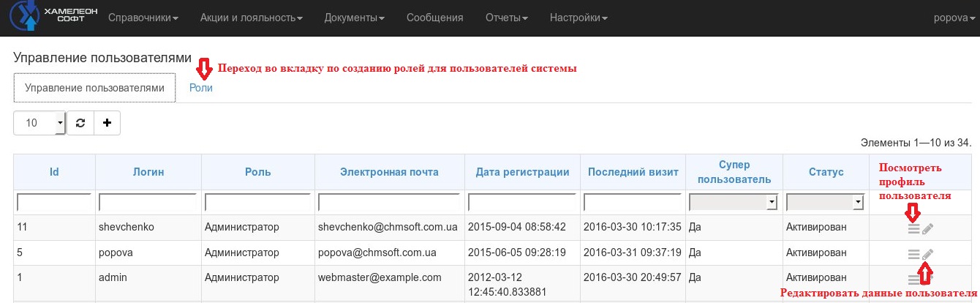
Task: Focus the Роль filter field
Action: point(257,202)
